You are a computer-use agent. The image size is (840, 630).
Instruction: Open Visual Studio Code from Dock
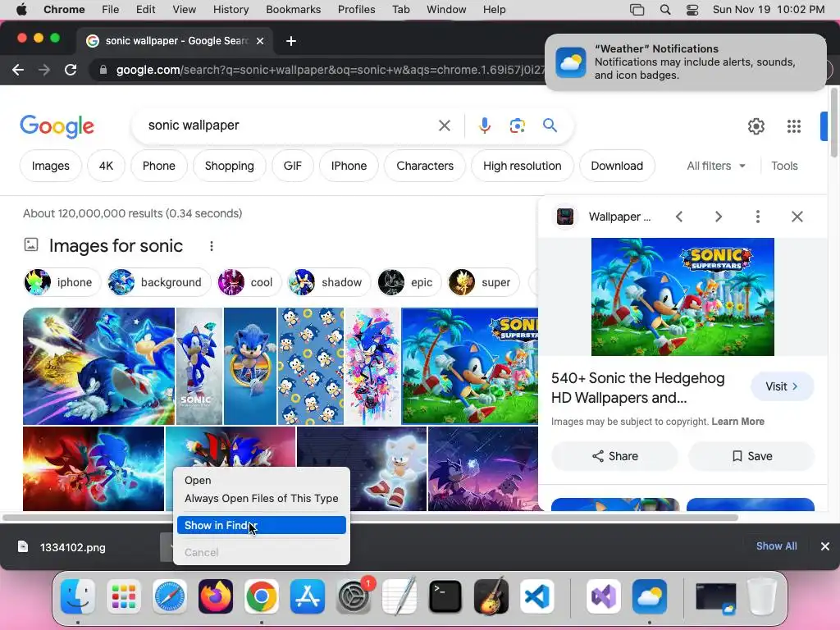tap(537, 596)
